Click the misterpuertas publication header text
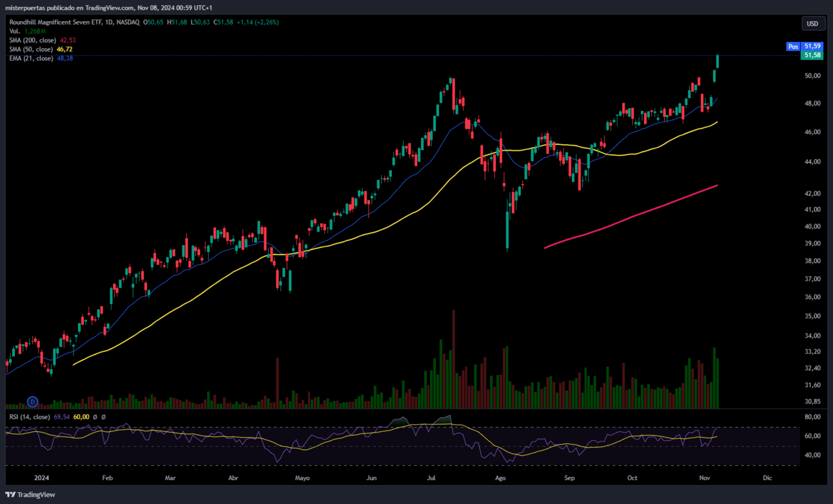The height and width of the screenshot is (504, 833). [x=108, y=8]
